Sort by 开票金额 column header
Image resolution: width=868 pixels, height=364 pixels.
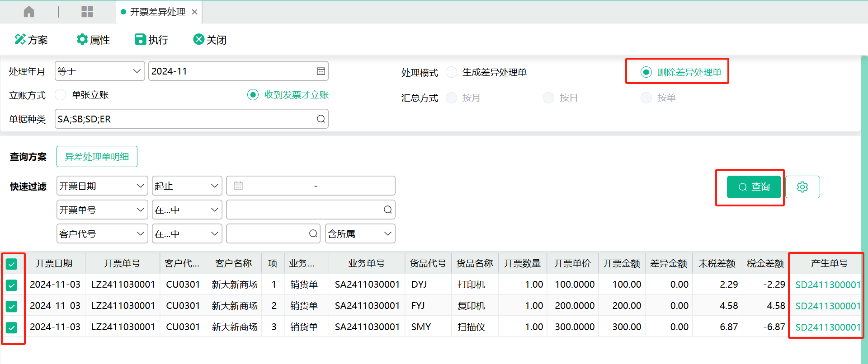(x=622, y=263)
